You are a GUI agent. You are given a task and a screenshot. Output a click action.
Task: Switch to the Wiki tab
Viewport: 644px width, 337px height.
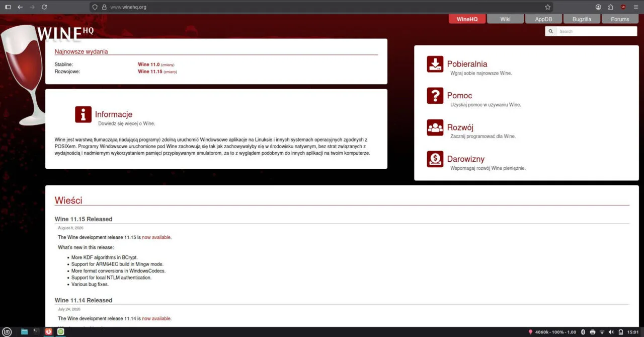coord(505,19)
